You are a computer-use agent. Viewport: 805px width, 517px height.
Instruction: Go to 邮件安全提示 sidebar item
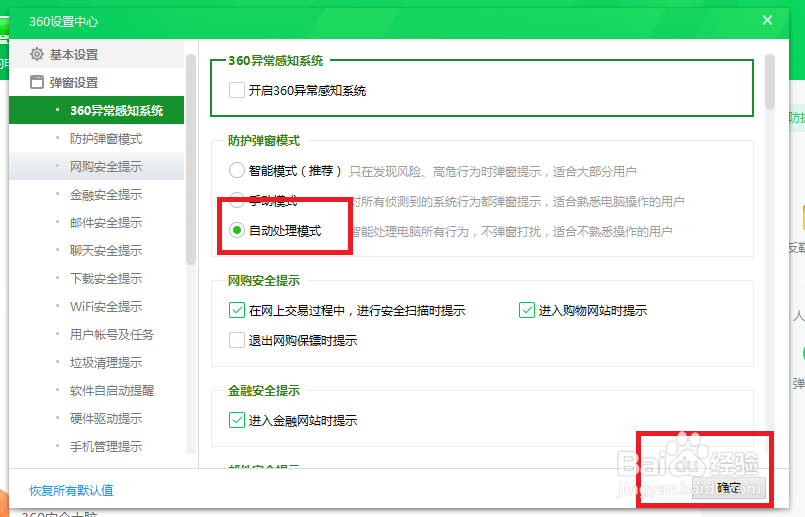(x=96, y=222)
